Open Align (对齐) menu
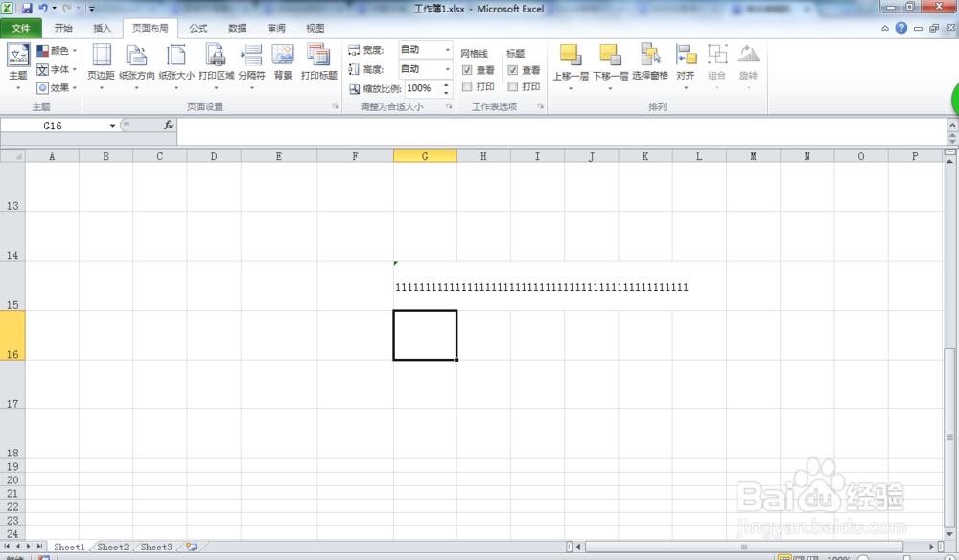This screenshot has height=560, width=959. [686, 66]
